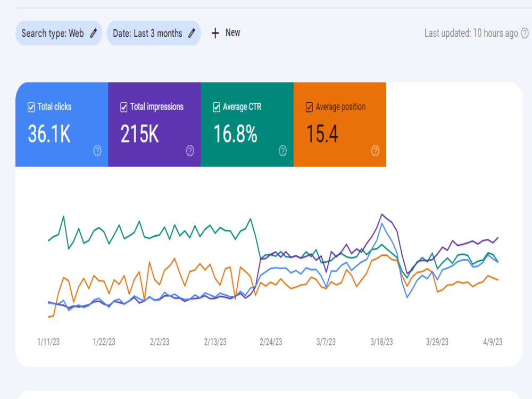Image resolution: width=532 pixels, height=399 pixels.
Task: Open help icon on Average CTR card
Action: click(x=282, y=151)
